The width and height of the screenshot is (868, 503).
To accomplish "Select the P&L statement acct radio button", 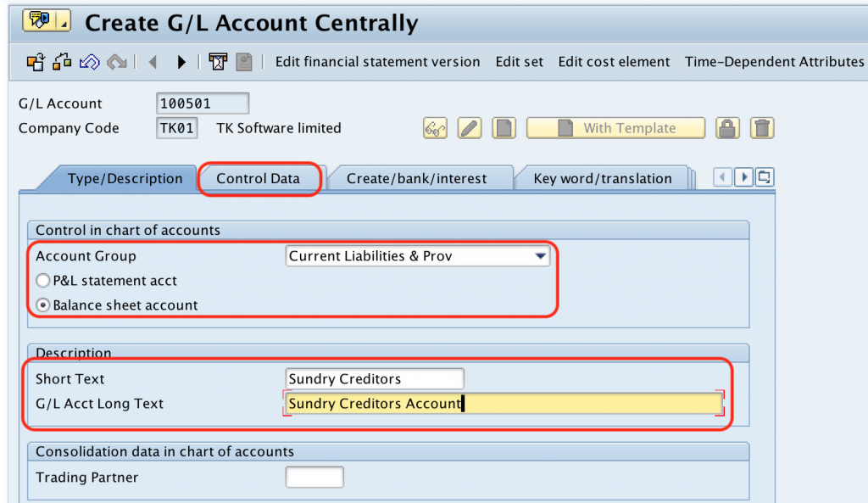I will (x=42, y=280).
